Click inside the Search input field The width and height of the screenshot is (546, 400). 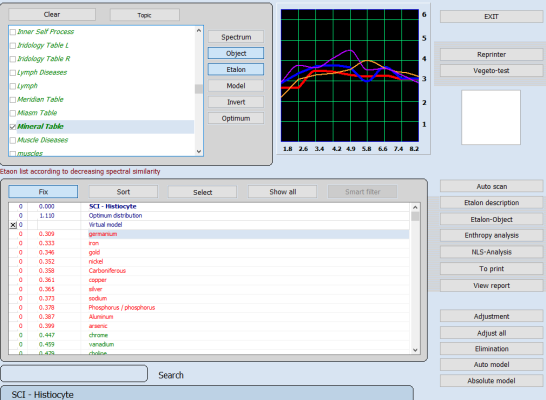tap(74, 374)
